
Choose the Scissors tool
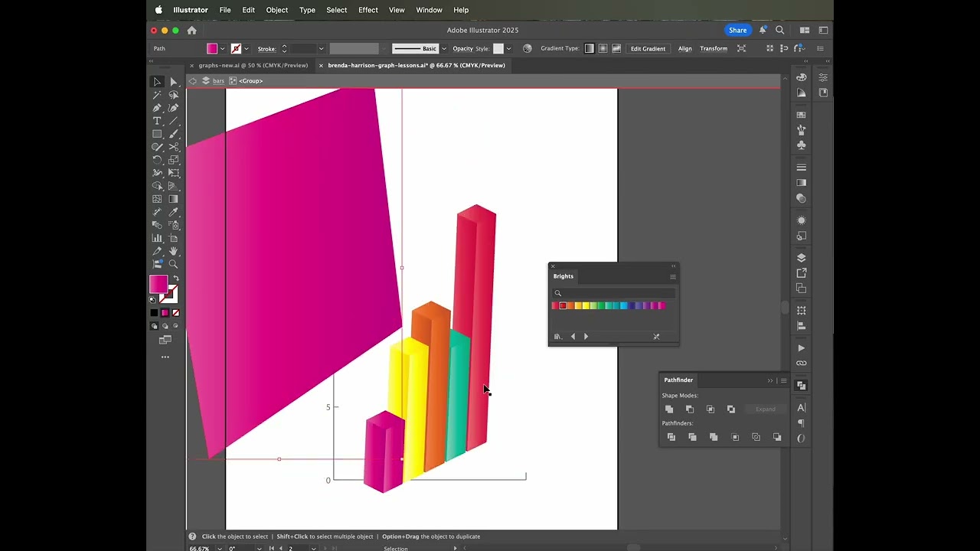pyautogui.click(x=174, y=147)
